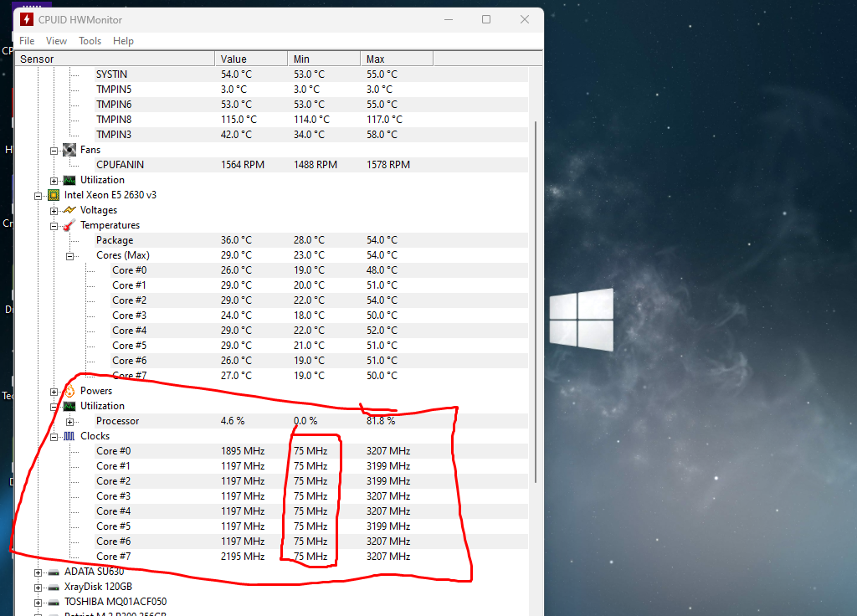Click the 4.6 % processor utilization value
The image size is (857, 616).
click(x=233, y=421)
